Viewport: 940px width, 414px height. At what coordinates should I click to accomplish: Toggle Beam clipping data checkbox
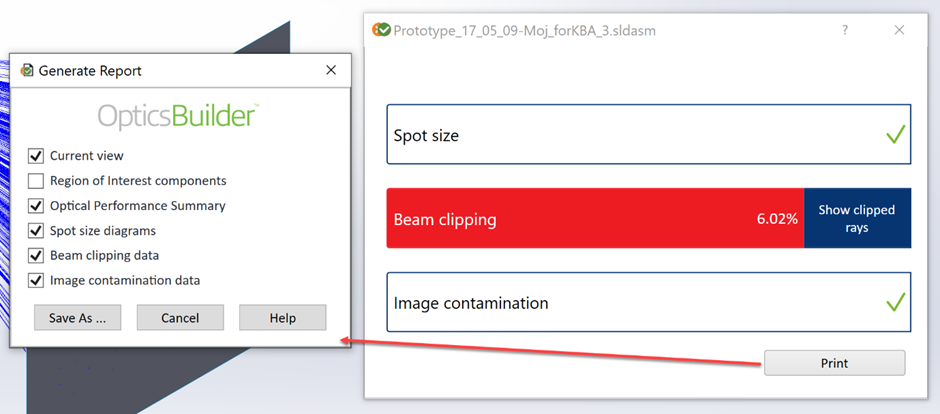36,256
